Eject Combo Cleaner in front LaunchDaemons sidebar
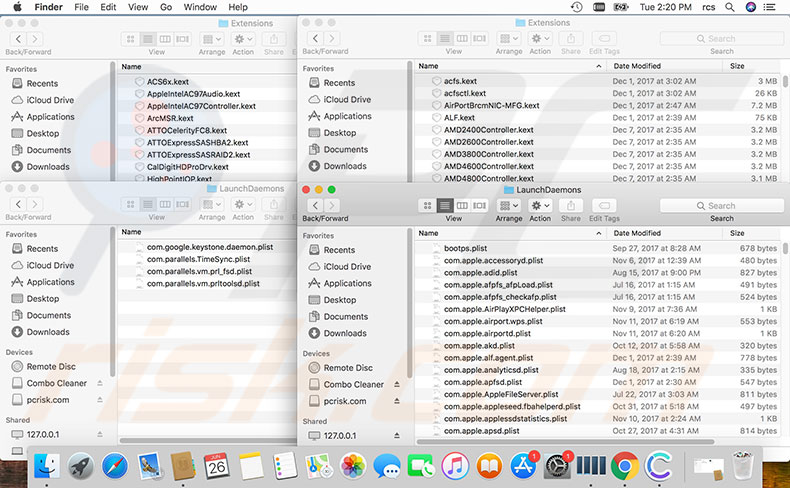Image resolution: width=790 pixels, height=488 pixels. coord(397,384)
